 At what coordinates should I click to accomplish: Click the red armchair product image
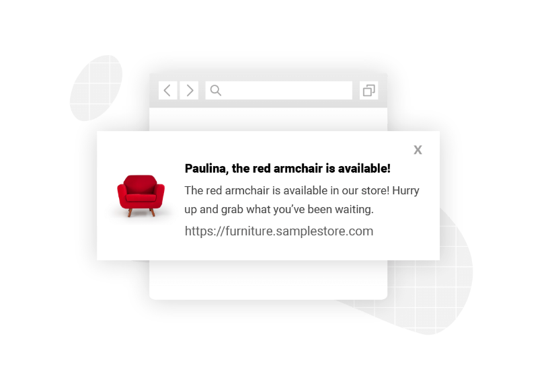[x=141, y=196]
